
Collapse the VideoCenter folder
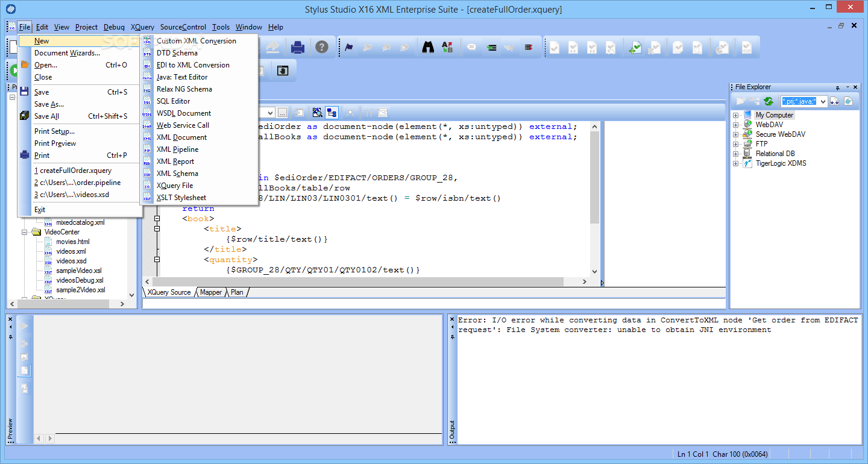coord(25,232)
